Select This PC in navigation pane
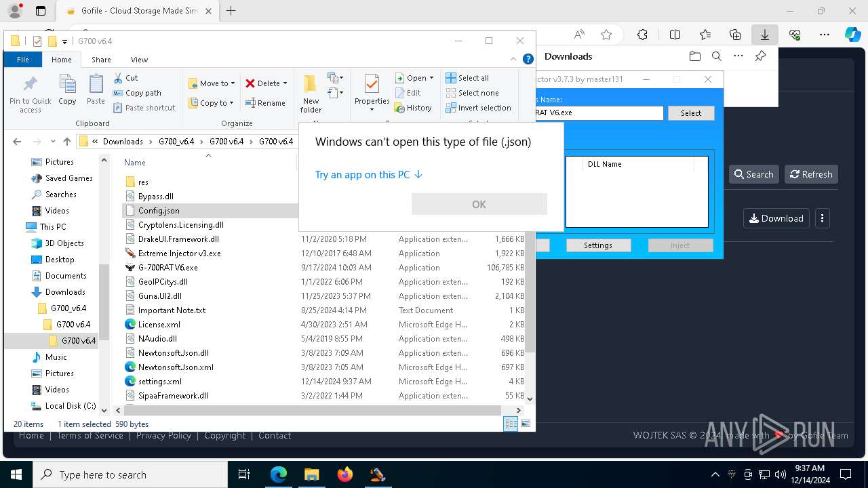Screen dimensions: 868x488 pyautogui.click(x=53, y=227)
